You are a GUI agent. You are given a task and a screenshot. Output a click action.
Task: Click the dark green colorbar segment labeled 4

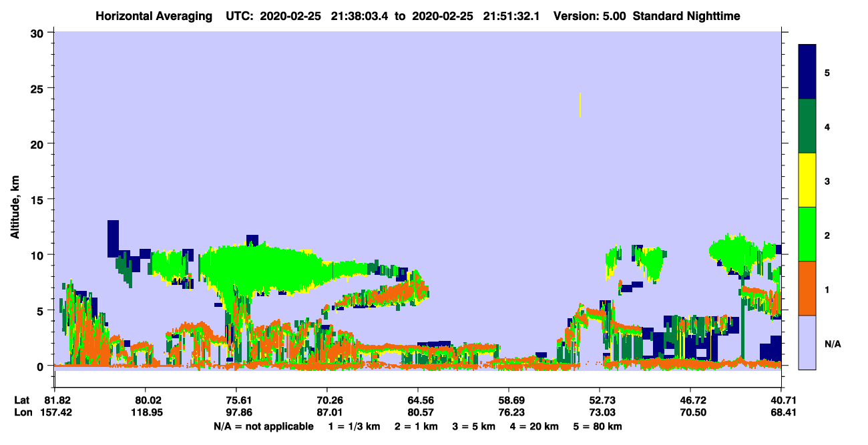807,126
